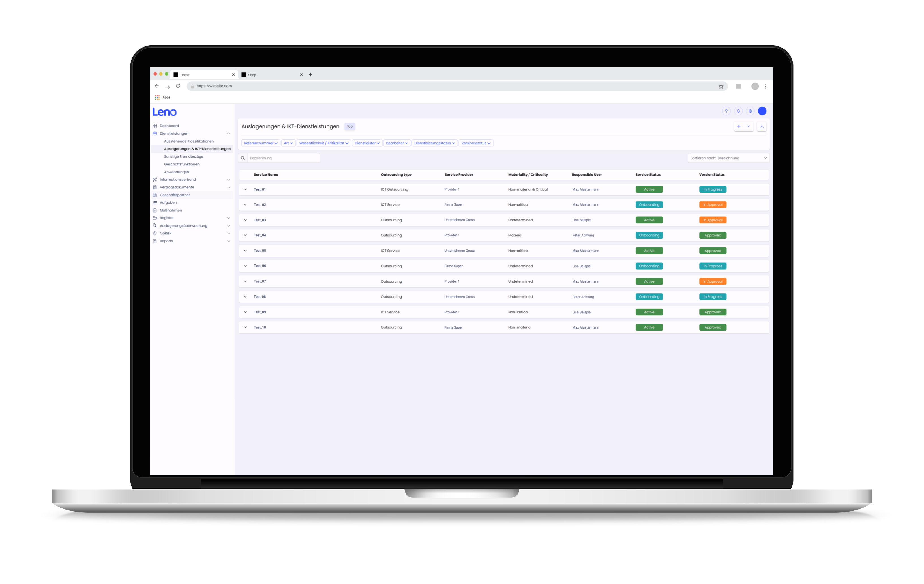Select Sonstige Fremdbezüge submenu item
This screenshot has width=924, height=584.
tap(184, 156)
